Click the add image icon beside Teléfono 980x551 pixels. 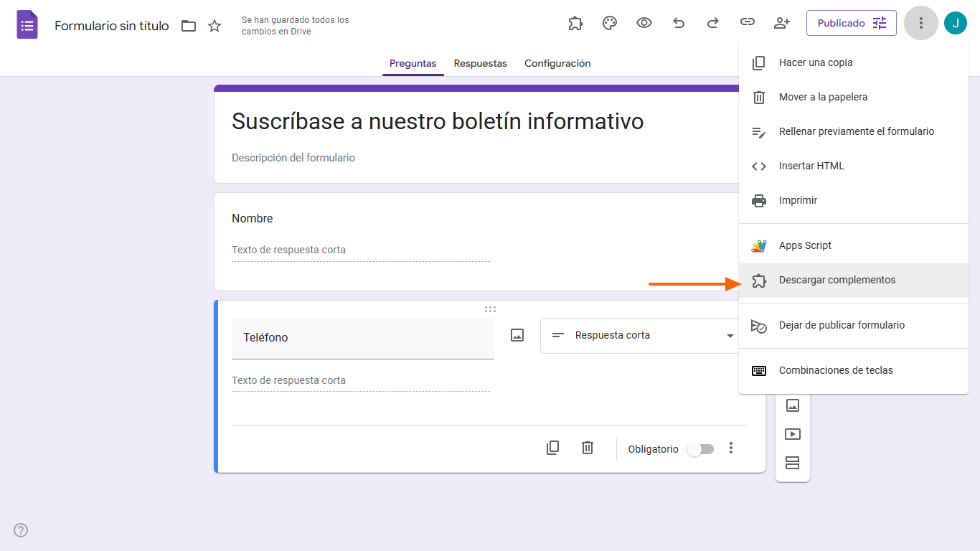(517, 335)
